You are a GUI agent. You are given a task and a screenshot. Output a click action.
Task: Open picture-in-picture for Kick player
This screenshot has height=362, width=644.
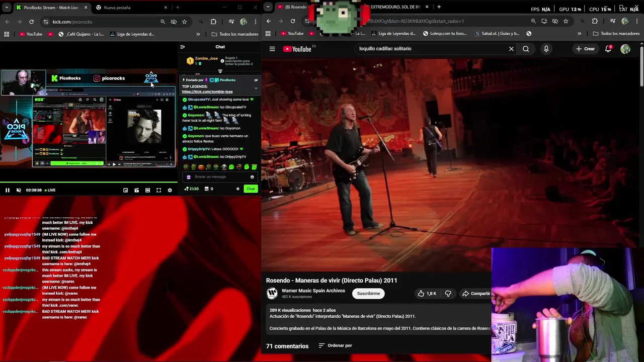tap(125, 190)
